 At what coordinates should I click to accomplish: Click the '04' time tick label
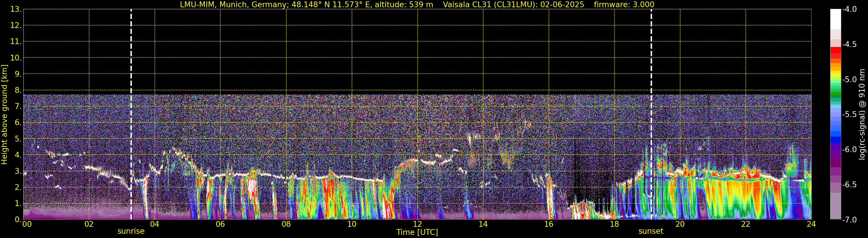point(155,224)
